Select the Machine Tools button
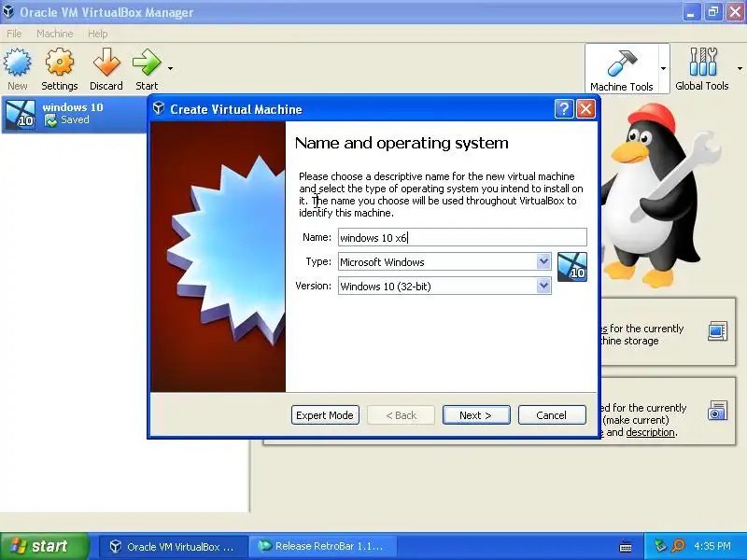 [621, 69]
